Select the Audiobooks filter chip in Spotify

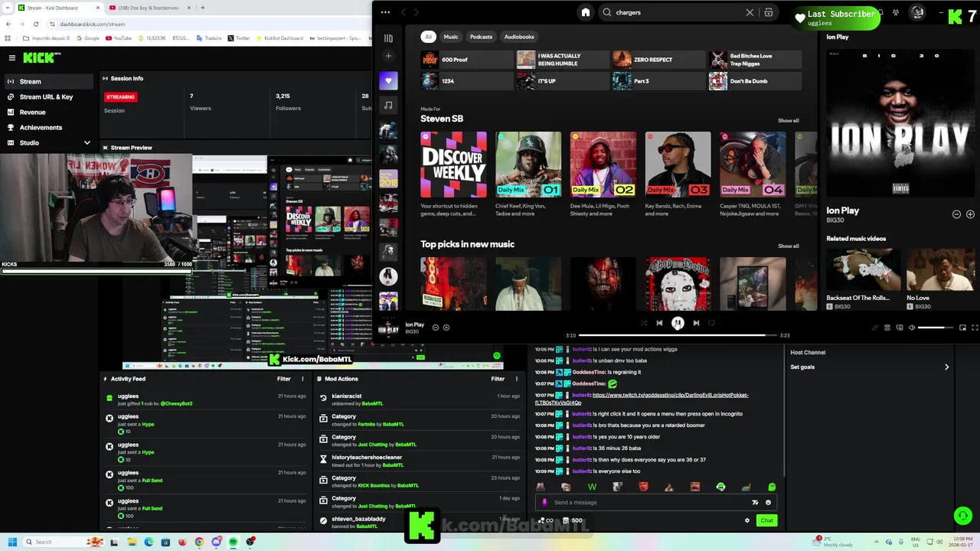519,37
